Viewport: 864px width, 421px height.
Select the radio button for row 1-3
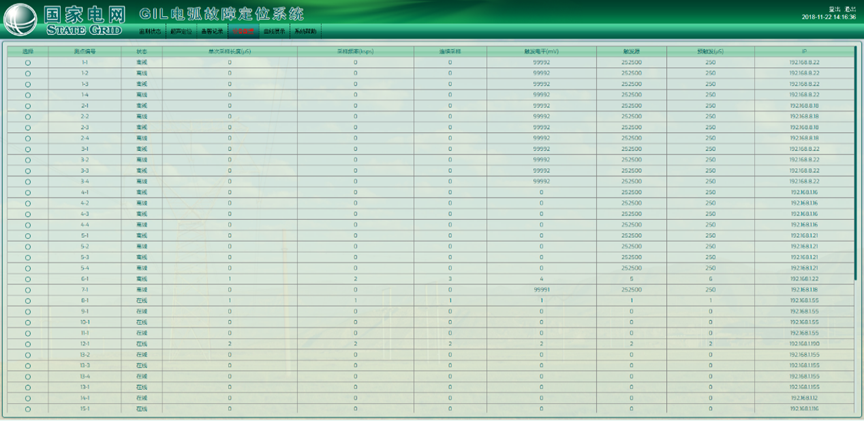[x=28, y=84]
